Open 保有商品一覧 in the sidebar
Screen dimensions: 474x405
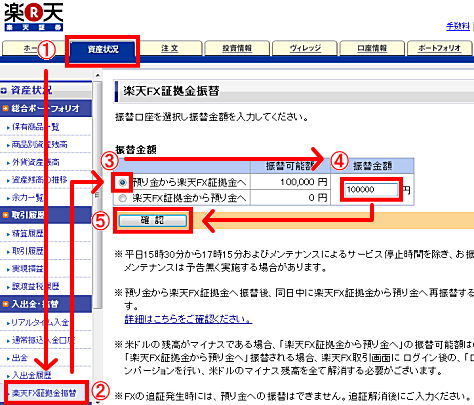(x=35, y=127)
